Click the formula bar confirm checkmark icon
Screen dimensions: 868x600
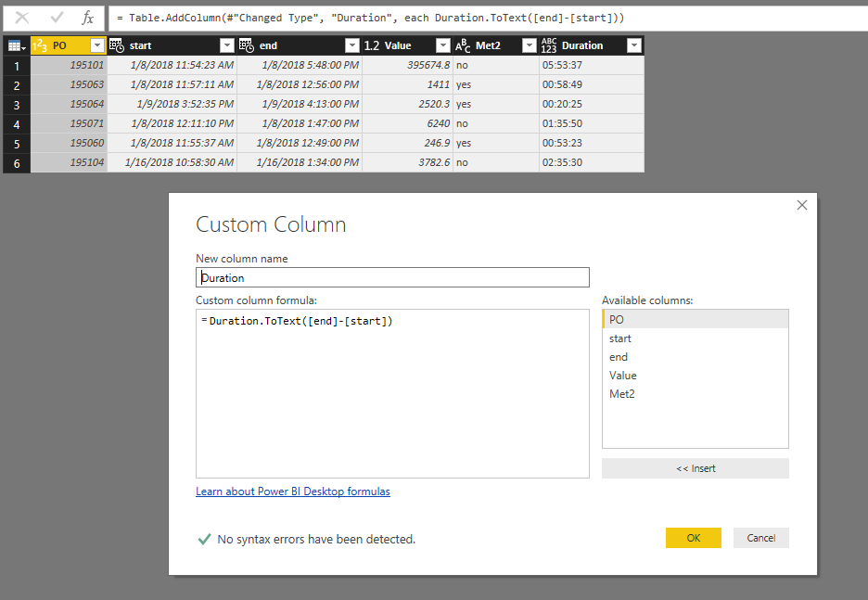57,18
